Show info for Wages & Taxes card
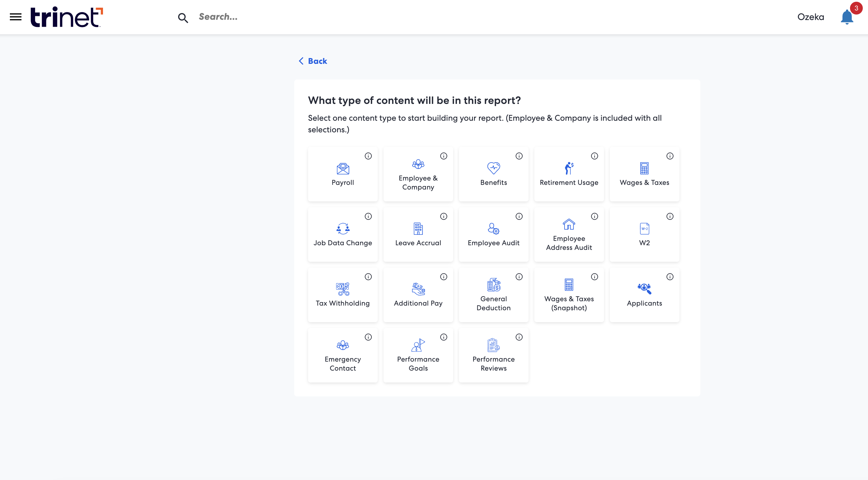Viewport: 868px width, 480px height. coord(670,156)
